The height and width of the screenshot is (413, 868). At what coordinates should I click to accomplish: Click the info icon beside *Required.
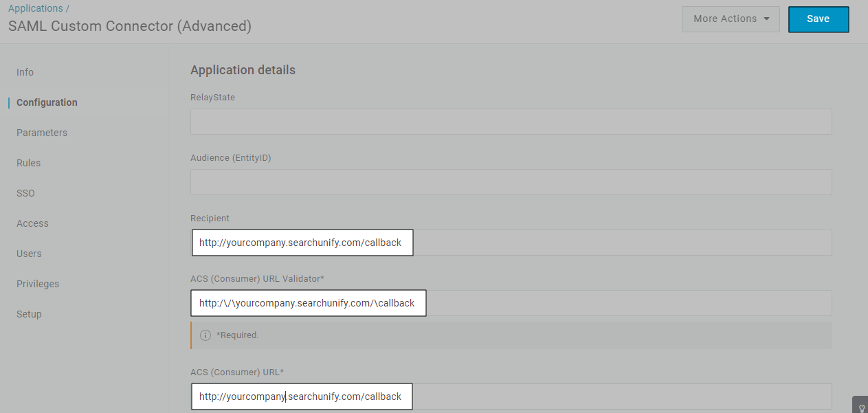click(x=205, y=335)
